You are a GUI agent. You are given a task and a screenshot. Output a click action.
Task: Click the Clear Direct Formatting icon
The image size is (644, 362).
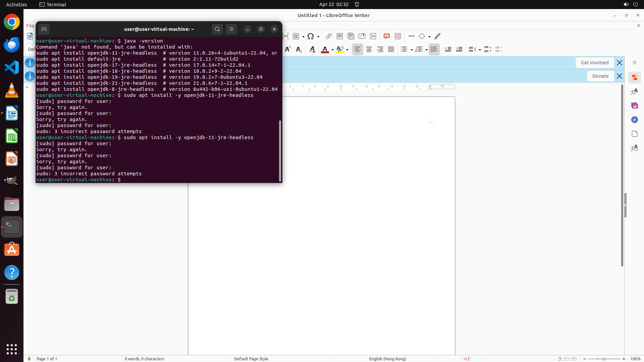(312, 50)
